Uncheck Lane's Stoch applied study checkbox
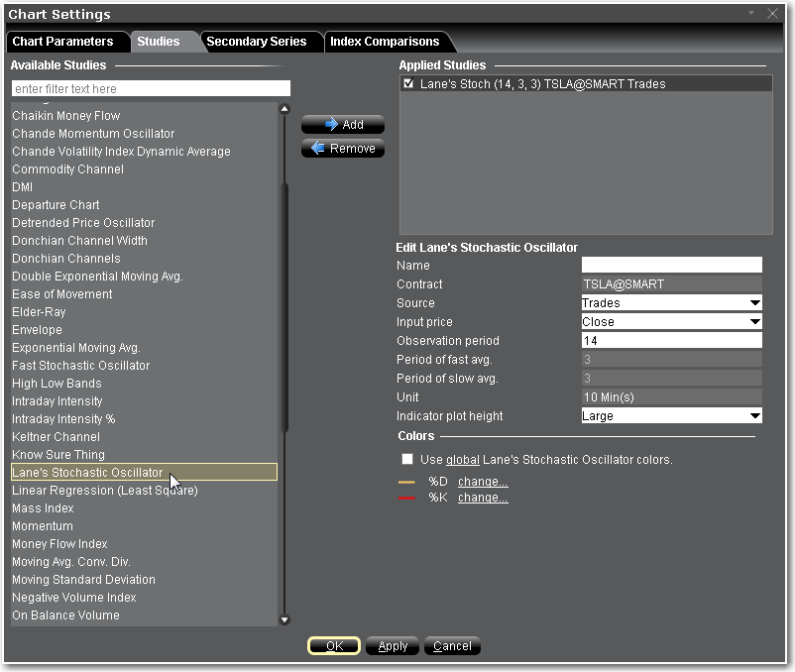 (409, 85)
